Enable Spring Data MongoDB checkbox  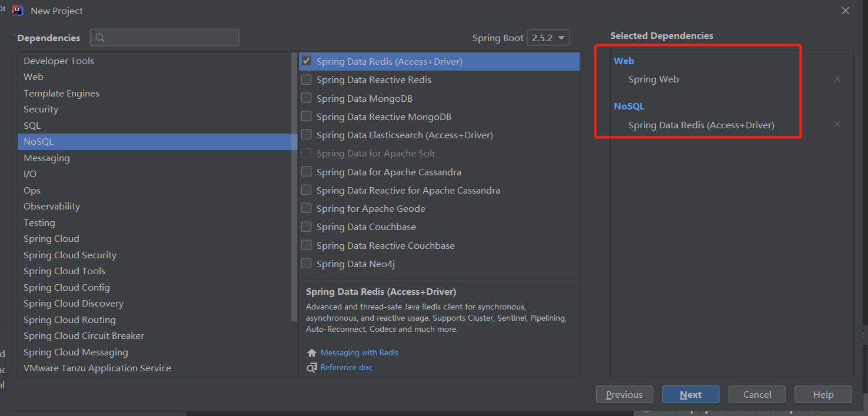point(306,98)
